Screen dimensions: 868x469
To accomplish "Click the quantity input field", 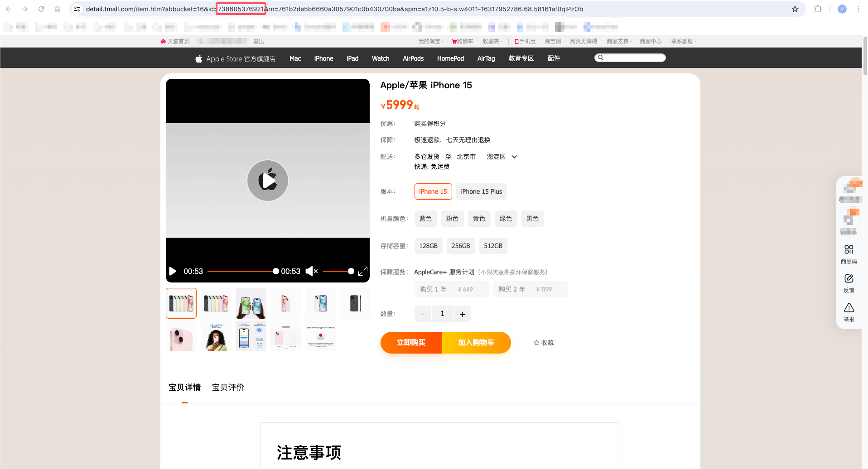I will tap(443, 314).
